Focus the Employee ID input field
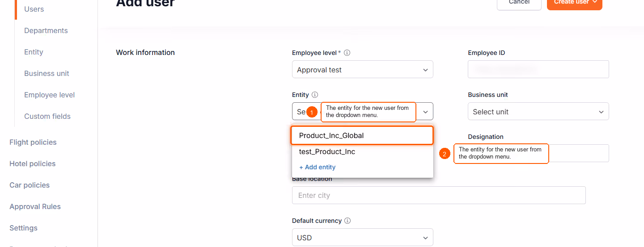 click(x=538, y=69)
